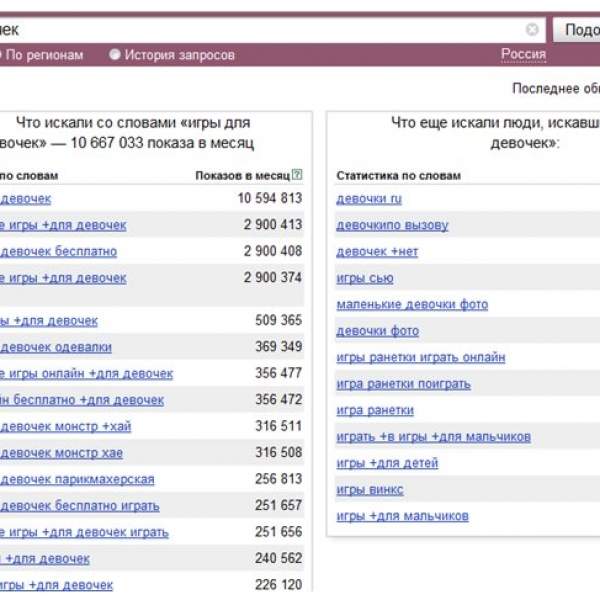Open девочек парикмахерская link
The height and width of the screenshot is (600, 600).
tap(77, 479)
